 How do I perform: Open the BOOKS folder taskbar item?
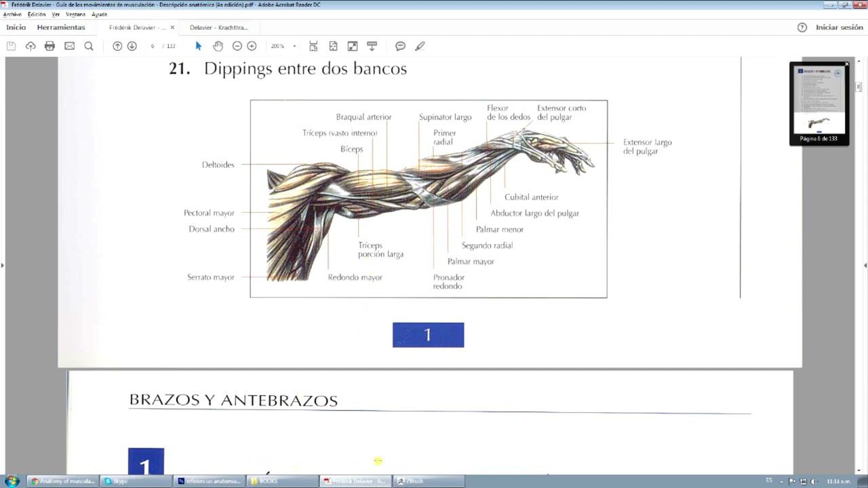tap(283, 481)
